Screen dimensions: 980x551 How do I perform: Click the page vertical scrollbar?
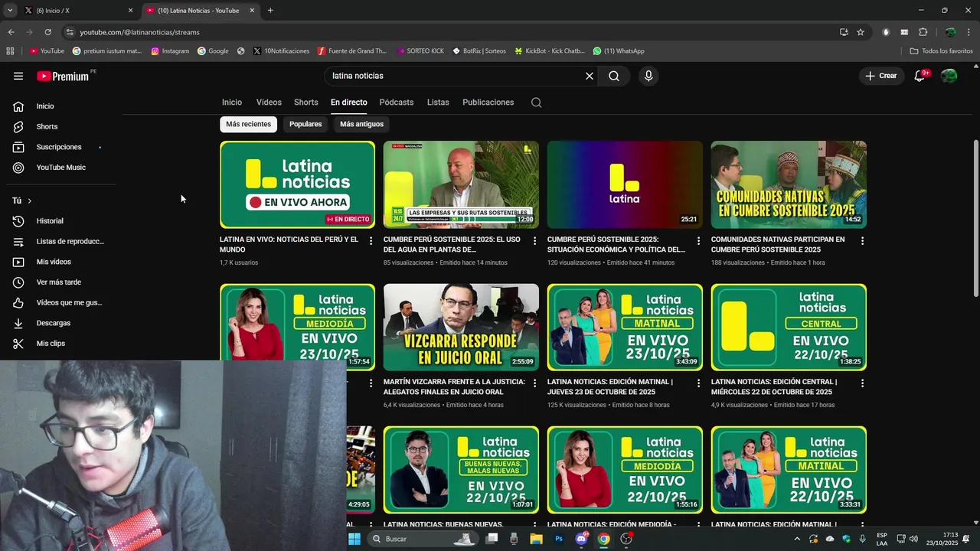975,218
